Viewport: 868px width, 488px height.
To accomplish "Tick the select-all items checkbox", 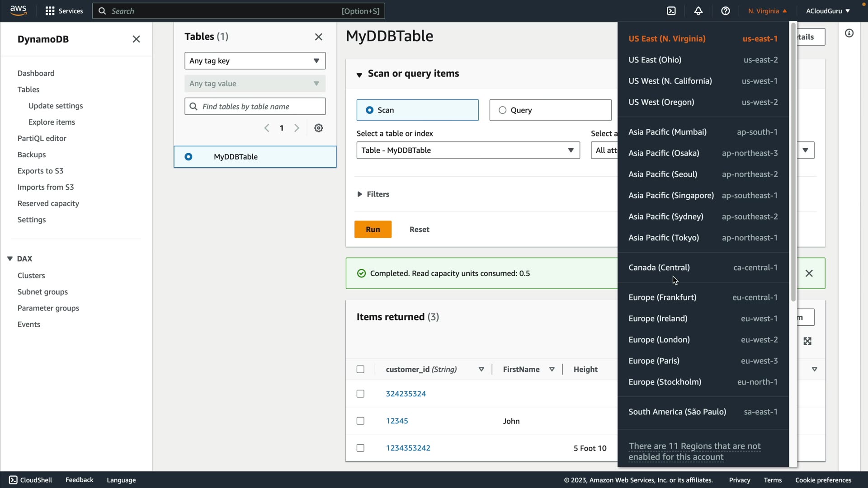I will [360, 369].
